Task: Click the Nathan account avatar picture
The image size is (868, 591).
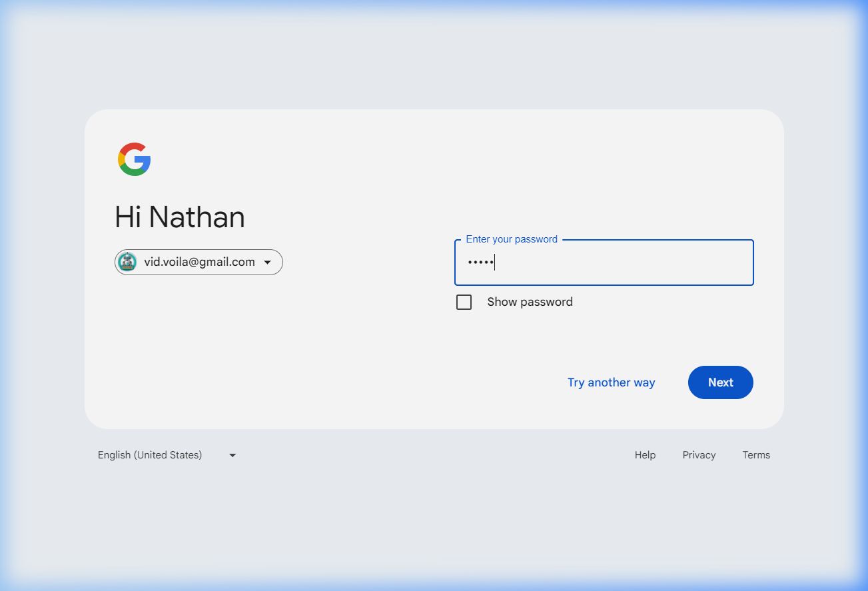Action: pos(127,263)
